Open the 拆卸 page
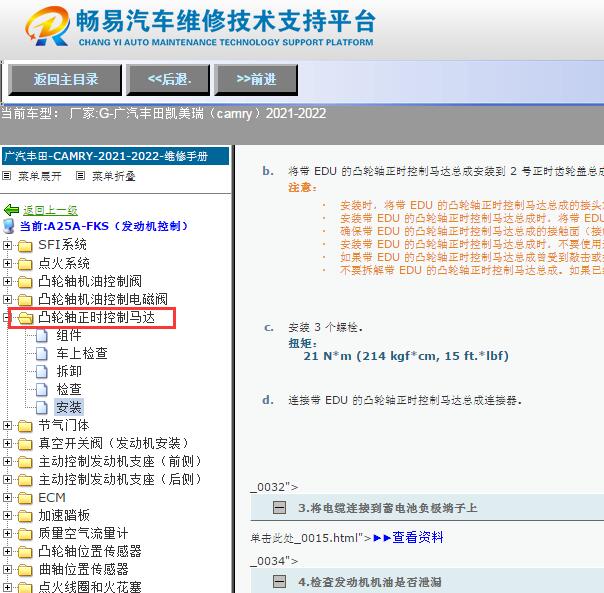This screenshot has width=604, height=593. tap(69, 371)
